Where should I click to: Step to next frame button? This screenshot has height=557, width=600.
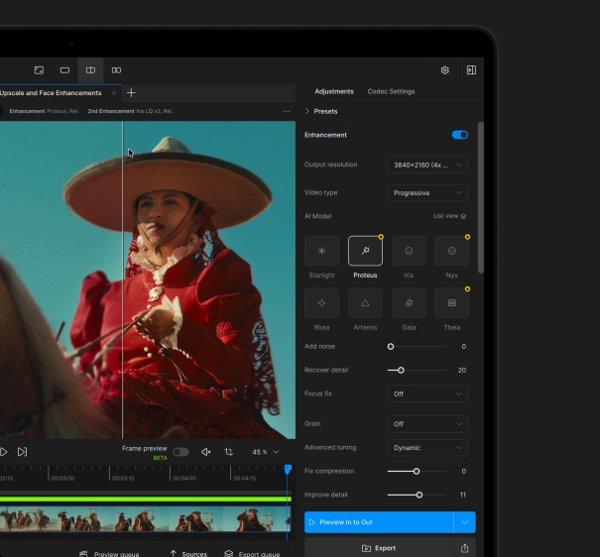[x=22, y=452]
